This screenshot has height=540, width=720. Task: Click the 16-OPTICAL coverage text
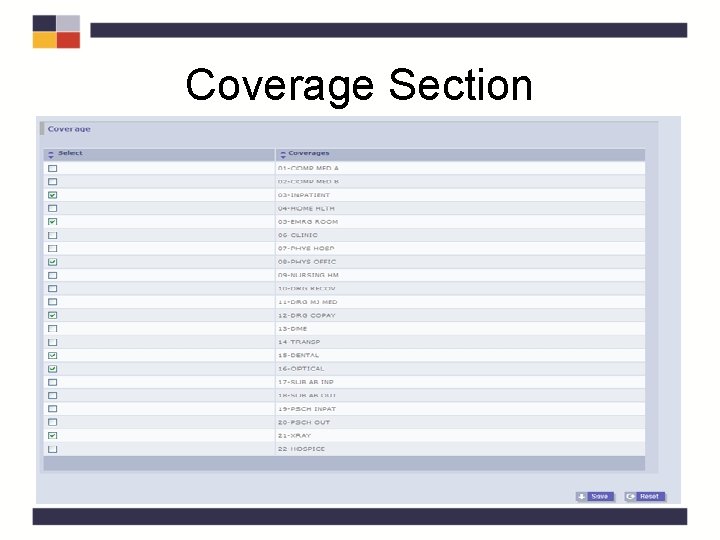tap(301, 369)
